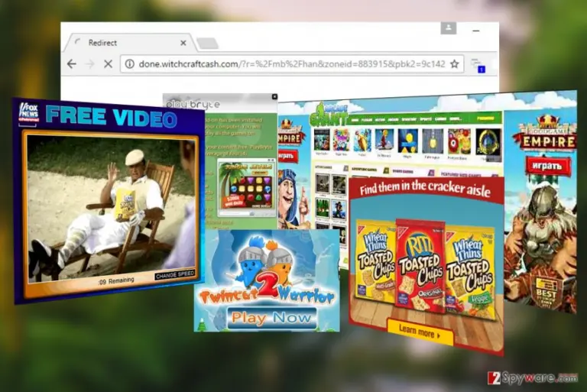Click the witchcraftcash.com address bar
Screen dimensions: 587x392
292,64
